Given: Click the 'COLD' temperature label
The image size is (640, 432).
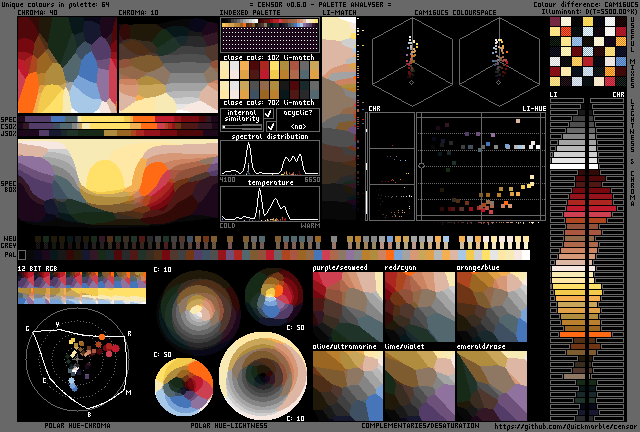Looking at the screenshot, I should (x=227, y=225).
